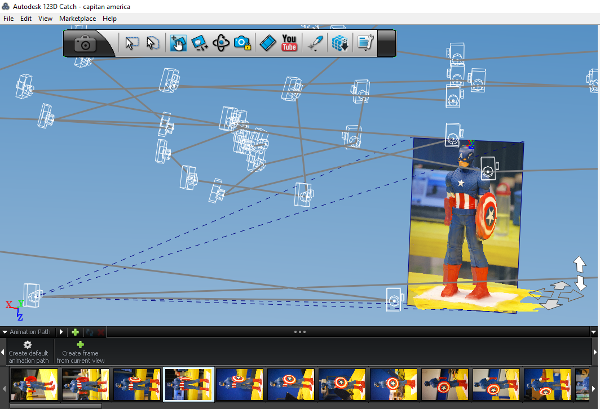Expand the Animation Path dropdown
The height and width of the screenshot is (409, 600).
point(5,332)
